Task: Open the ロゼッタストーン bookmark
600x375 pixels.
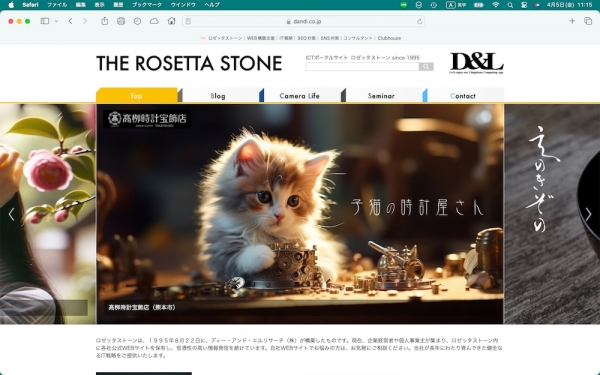Action: 225,38
